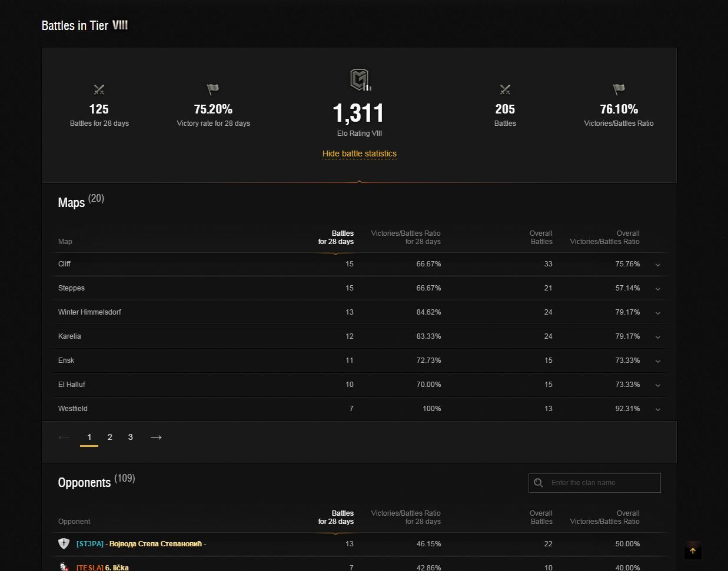728x571 pixels.
Task: Click the crossed swords icon above 125
Action: coord(99,89)
